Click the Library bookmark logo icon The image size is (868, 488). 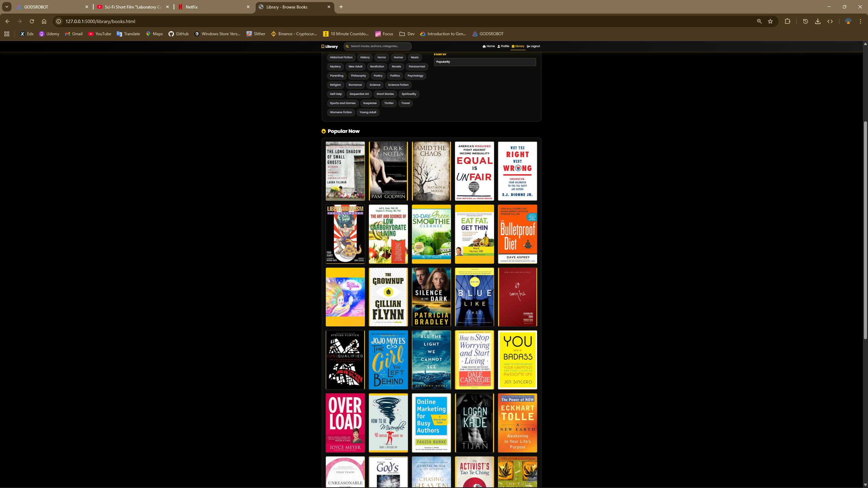[322, 46]
